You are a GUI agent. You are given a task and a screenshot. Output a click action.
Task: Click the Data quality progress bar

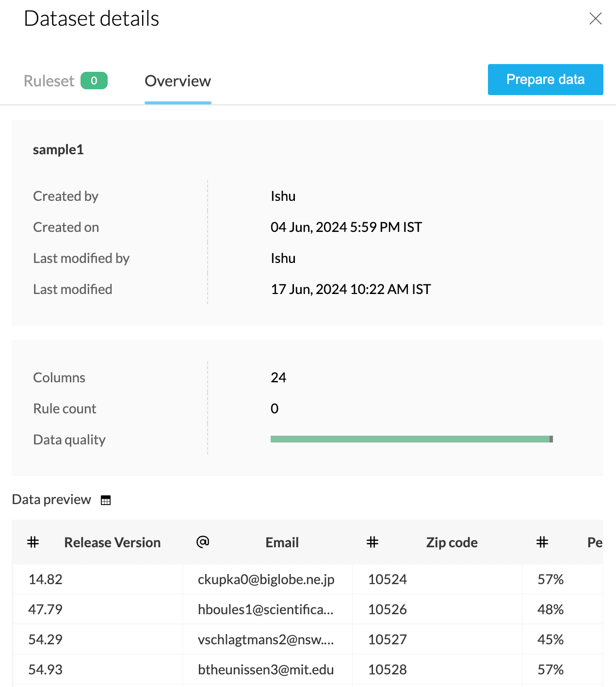pos(410,439)
